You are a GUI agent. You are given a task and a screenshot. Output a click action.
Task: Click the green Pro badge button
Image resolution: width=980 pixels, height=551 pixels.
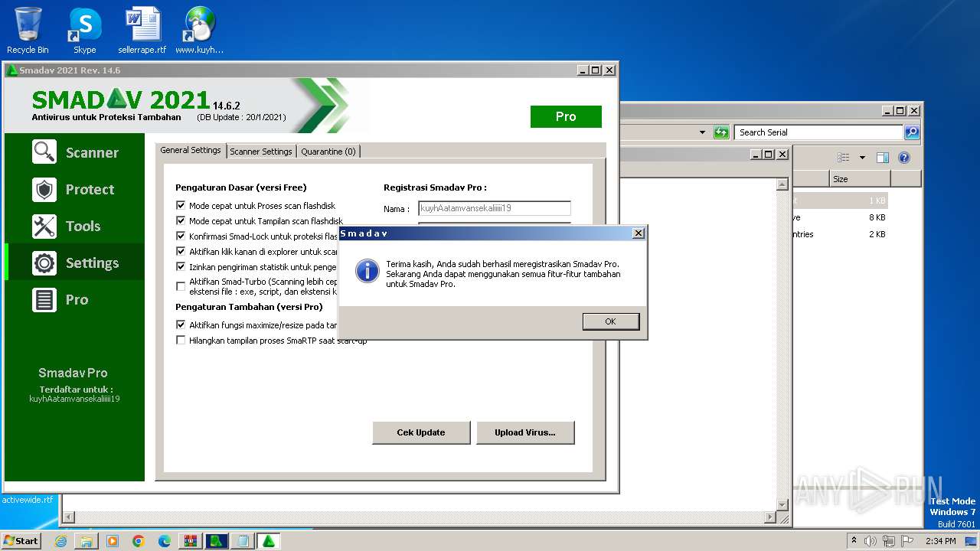(566, 116)
